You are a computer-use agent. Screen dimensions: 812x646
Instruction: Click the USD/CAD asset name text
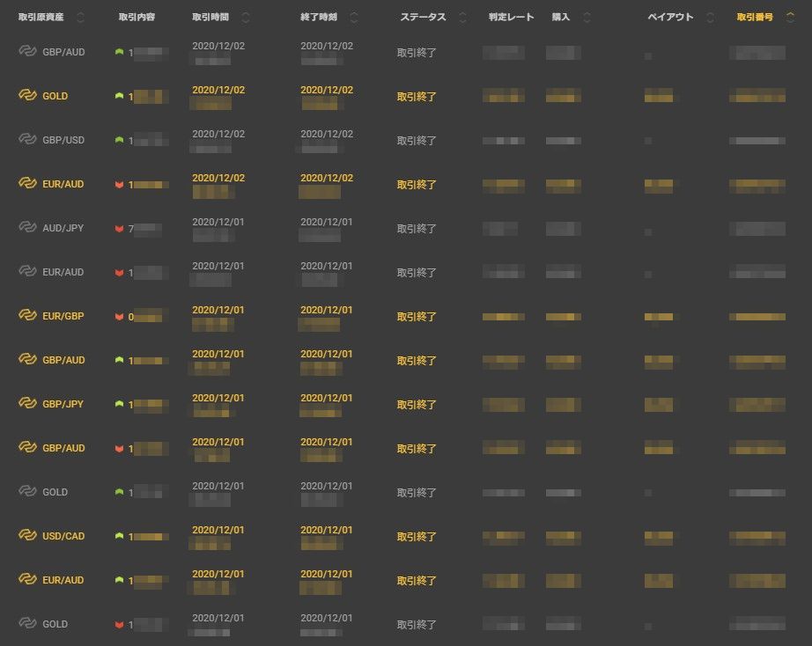click(x=63, y=536)
